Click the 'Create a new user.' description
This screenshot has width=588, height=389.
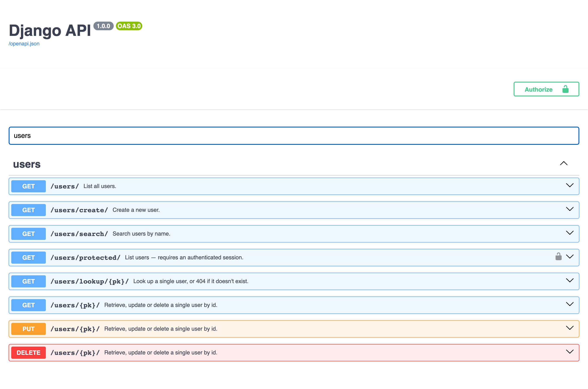tap(136, 210)
